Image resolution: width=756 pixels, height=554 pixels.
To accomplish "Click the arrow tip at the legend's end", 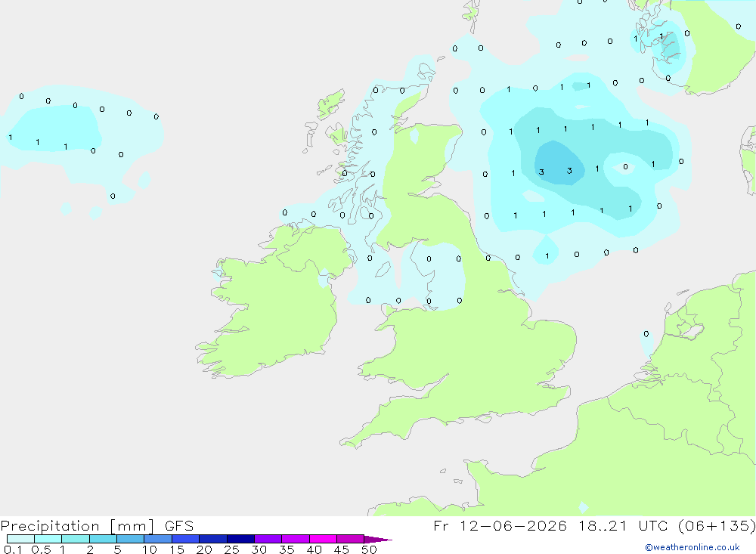I will click(378, 540).
